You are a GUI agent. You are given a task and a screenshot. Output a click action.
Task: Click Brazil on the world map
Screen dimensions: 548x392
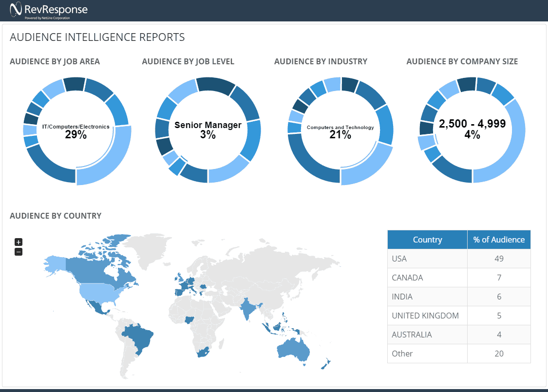pyautogui.click(x=139, y=336)
